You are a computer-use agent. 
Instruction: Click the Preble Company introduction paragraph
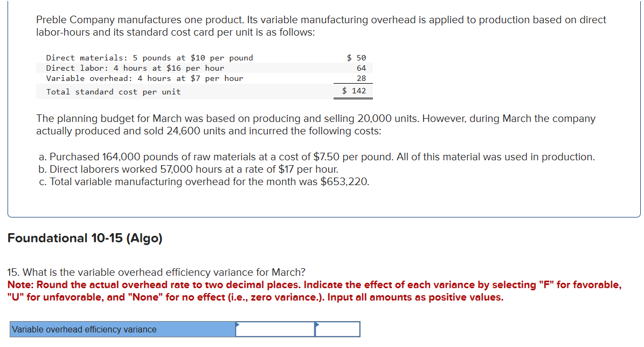pyautogui.click(x=320, y=25)
